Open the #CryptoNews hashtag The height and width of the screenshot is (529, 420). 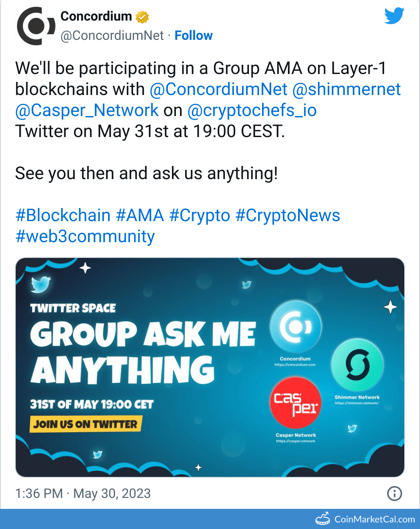(287, 215)
